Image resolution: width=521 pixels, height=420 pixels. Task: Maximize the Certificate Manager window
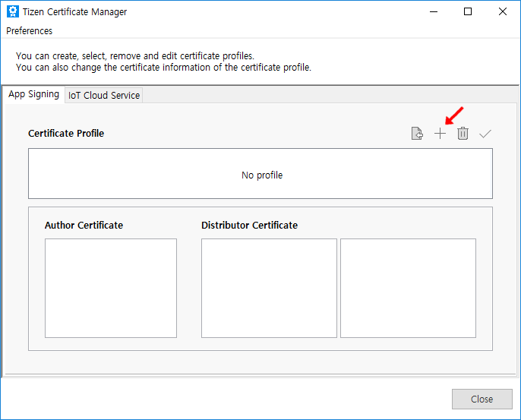468,12
